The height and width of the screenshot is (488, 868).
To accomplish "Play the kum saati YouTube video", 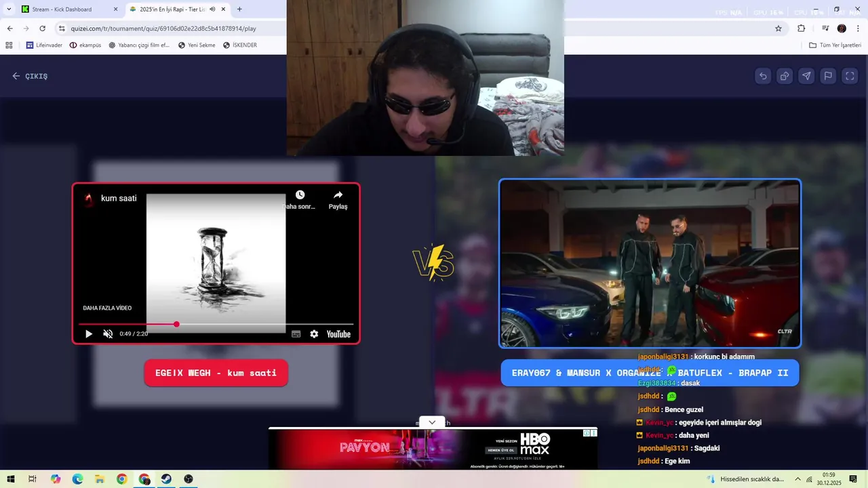I will pos(88,334).
